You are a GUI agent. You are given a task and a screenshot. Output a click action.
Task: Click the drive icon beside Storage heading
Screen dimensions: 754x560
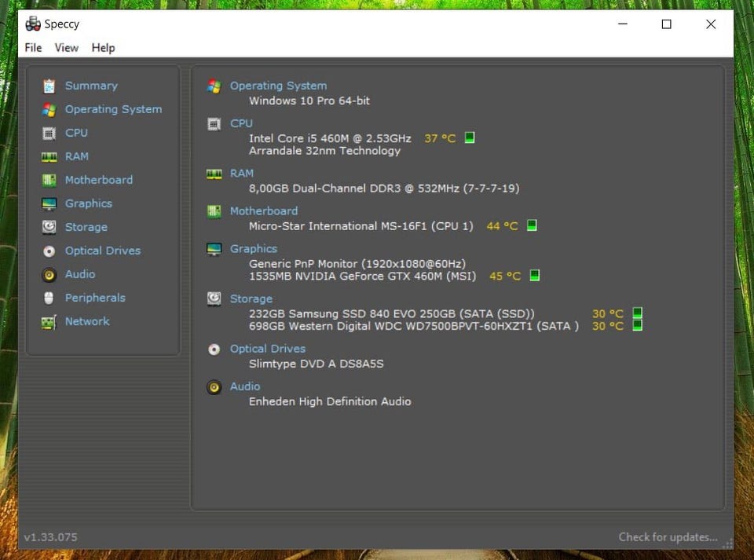tap(214, 298)
